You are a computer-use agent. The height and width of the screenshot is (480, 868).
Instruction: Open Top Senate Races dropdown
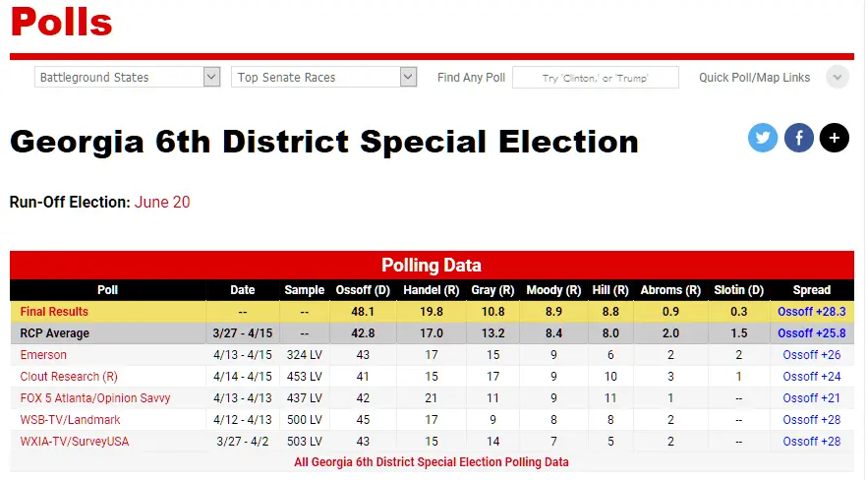click(324, 78)
